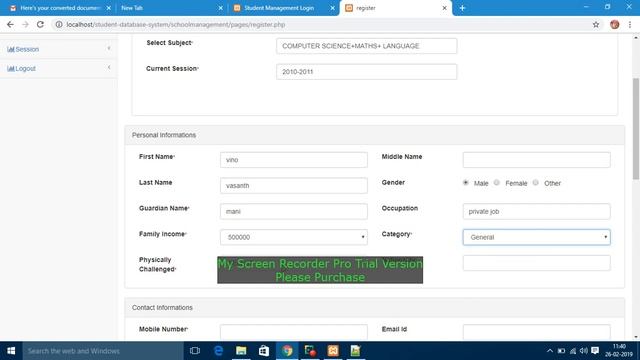The image size is (640, 360).
Task: Open a new browser tab
Action: (x=462, y=8)
